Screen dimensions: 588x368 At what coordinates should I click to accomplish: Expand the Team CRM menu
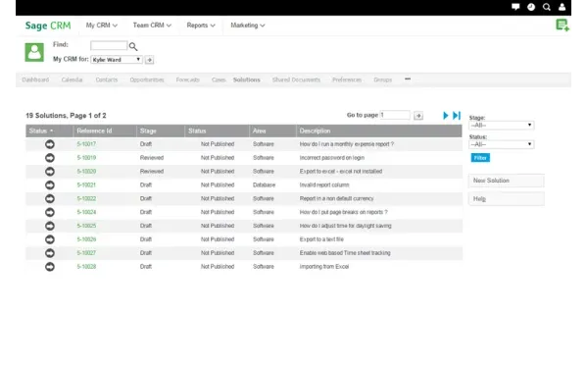152,26
